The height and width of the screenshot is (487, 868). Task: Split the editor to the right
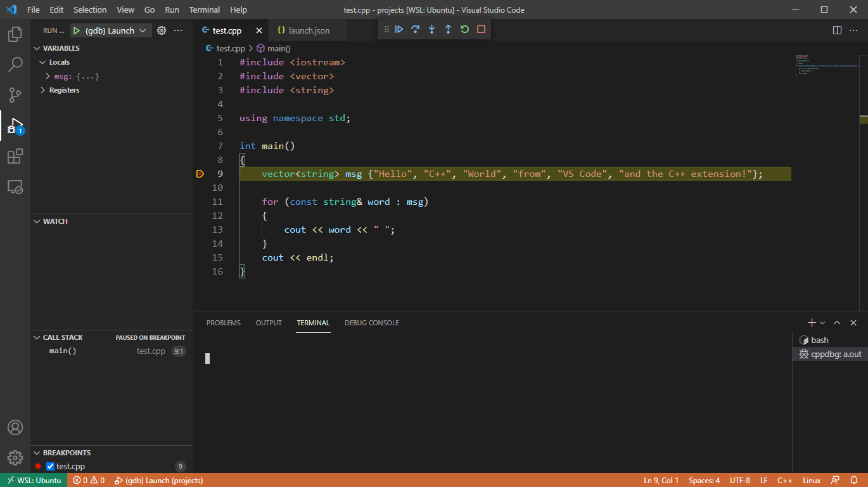coord(837,30)
